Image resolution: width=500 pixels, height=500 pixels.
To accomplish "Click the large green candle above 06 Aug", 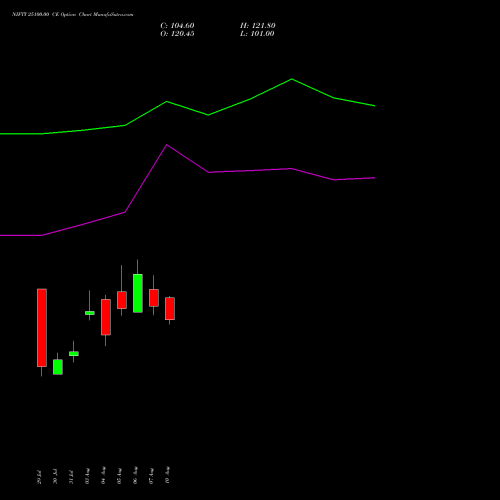I will 138,293.
